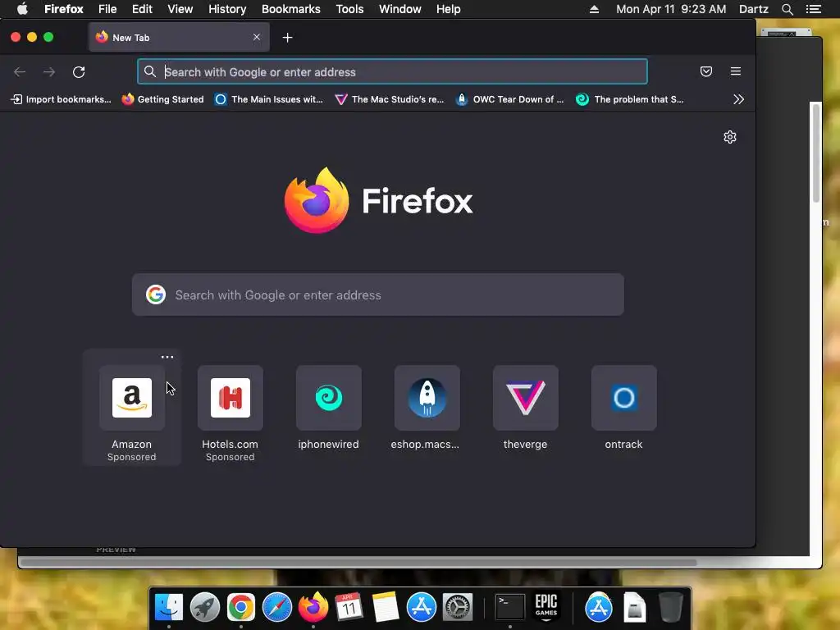840x630 pixels.
Task: Open the Applications folder in the Dock
Action: [x=598, y=607]
